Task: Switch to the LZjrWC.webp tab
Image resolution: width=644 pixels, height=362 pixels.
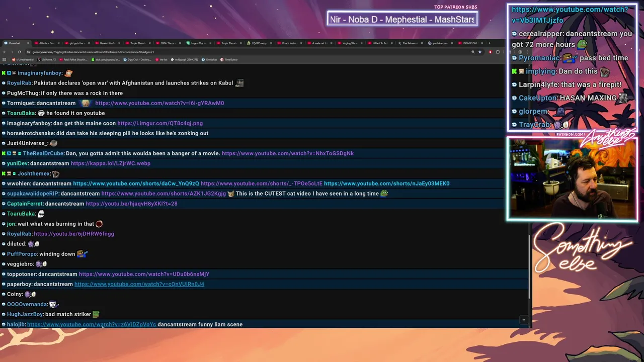Action: [x=258, y=43]
